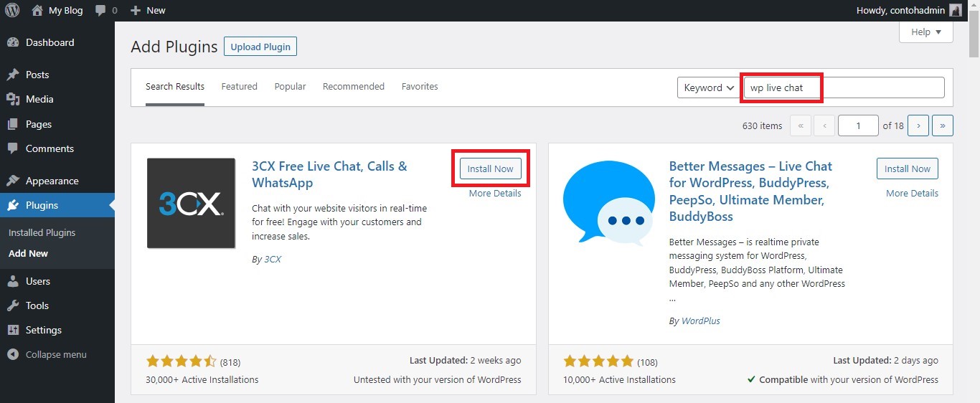Click the 3CX plugin logo thumbnail
980x403 pixels.
(191, 203)
